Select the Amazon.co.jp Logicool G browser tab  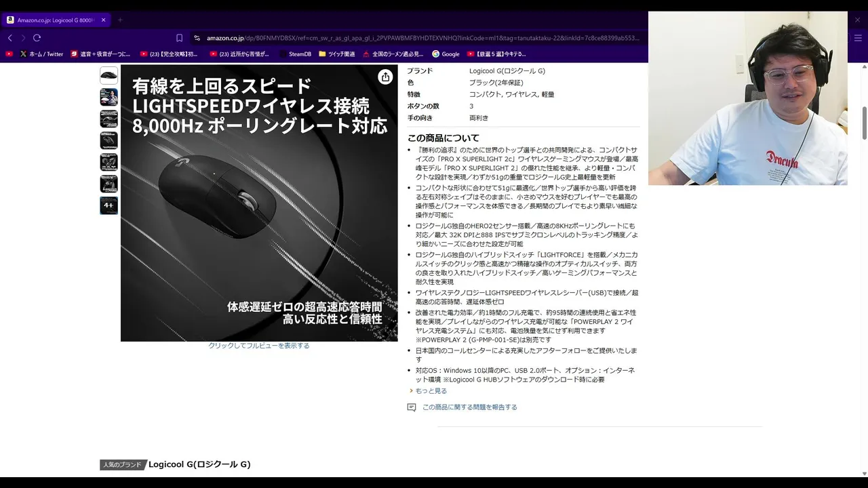click(56, 20)
